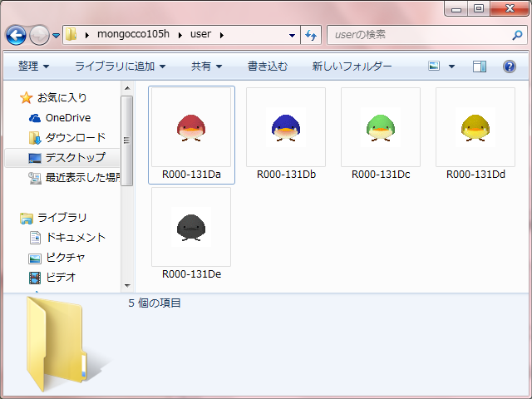Click the 新しいフォルダー button
532x399 pixels.
pyautogui.click(x=352, y=66)
